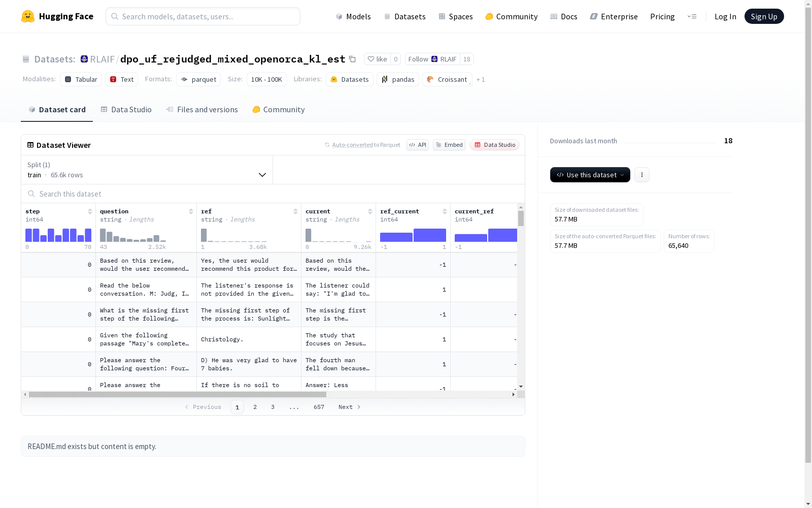
Task: Sort the question column
Action: (x=191, y=211)
